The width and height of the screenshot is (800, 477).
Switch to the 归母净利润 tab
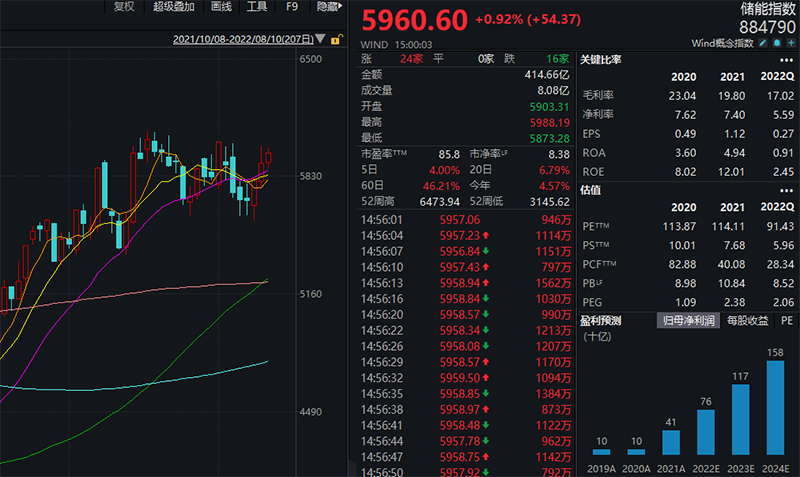pyautogui.click(x=690, y=320)
